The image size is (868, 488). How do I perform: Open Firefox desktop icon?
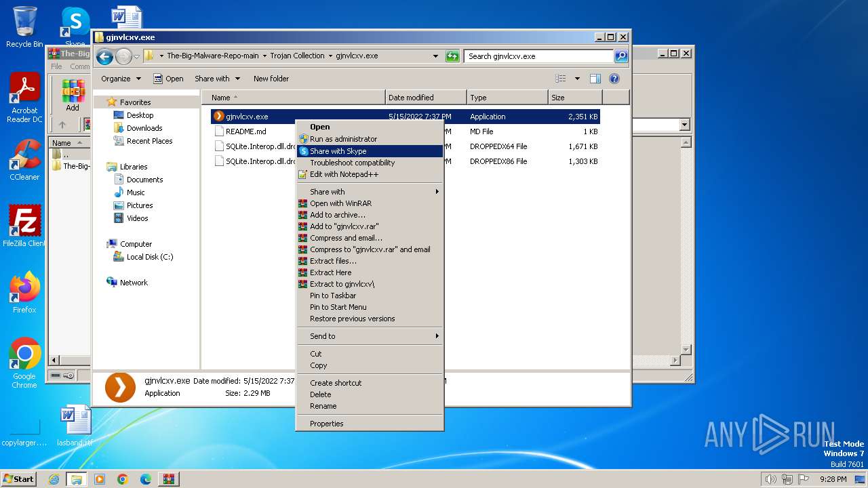[x=24, y=293]
